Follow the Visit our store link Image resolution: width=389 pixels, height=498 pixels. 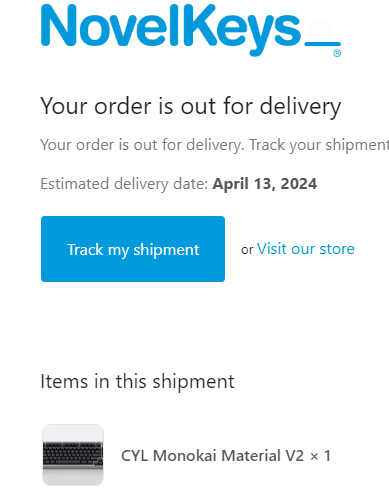(x=306, y=249)
